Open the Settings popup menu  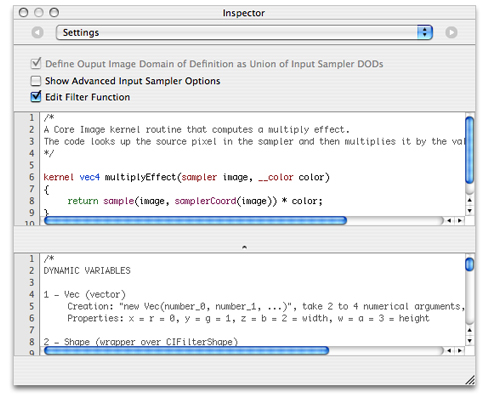(x=244, y=33)
